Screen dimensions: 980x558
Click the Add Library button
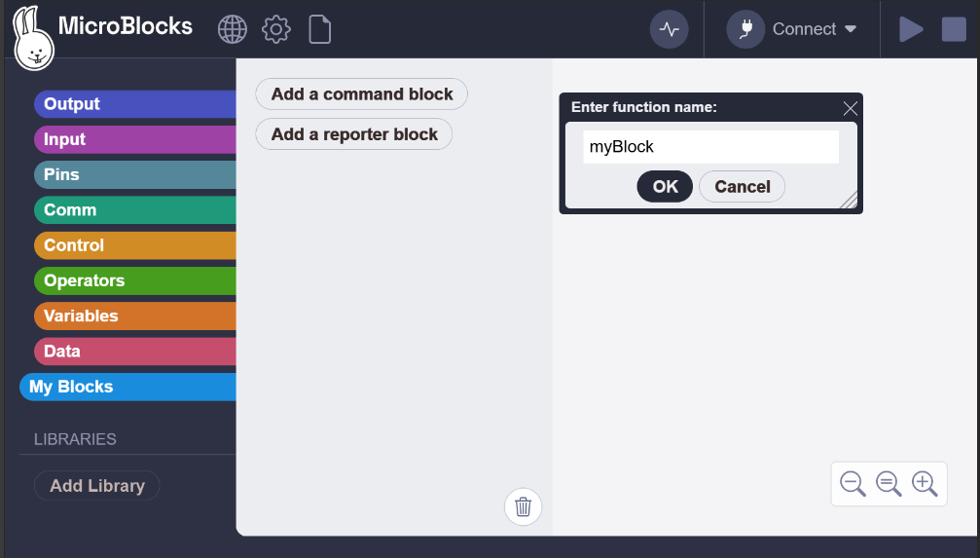(97, 485)
